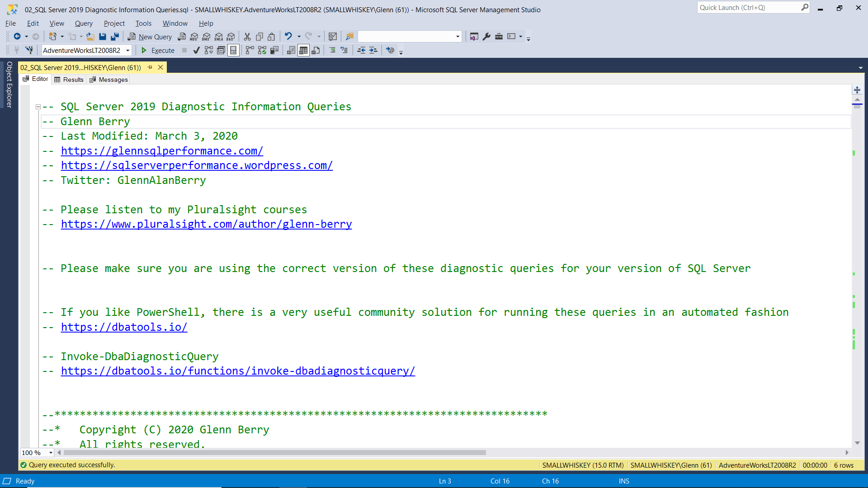This screenshot has height=488, width=868.
Task: Open the pluralsight.com glenn-berry author link
Action: coord(206,224)
